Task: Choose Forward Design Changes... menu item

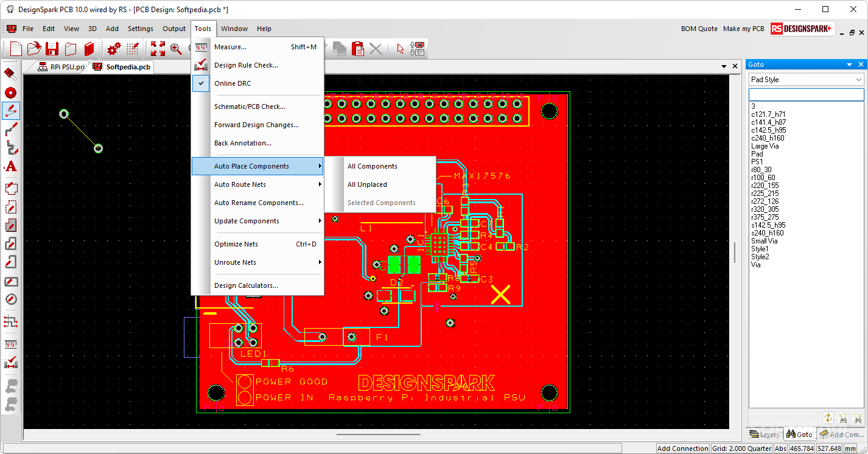Action: 257,125
